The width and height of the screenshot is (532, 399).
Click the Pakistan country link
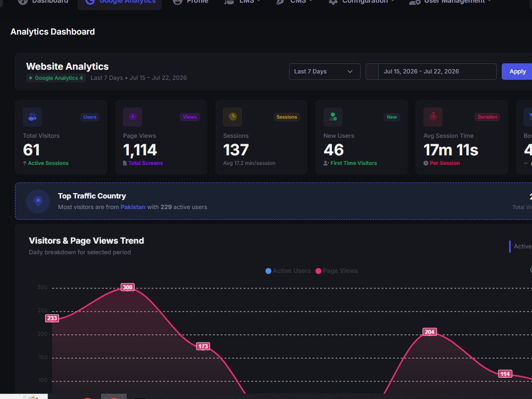pyautogui.click(x=132, y=207)
